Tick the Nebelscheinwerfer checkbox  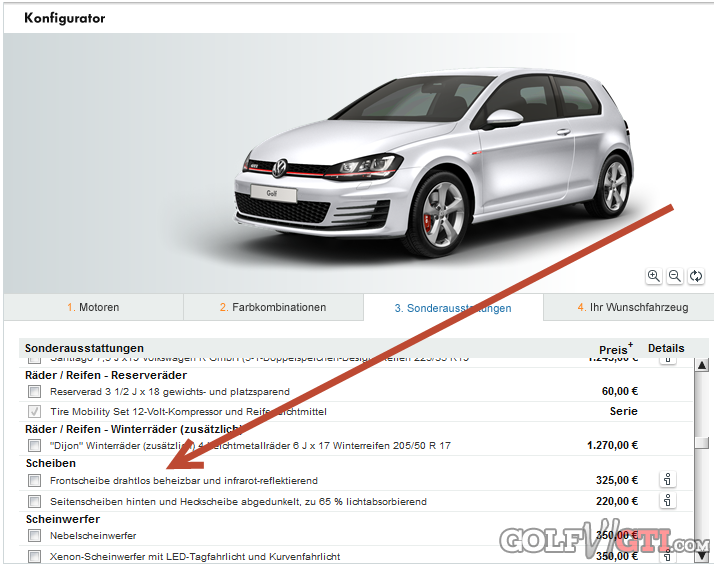pyautogui.click(x=34, y=535)
